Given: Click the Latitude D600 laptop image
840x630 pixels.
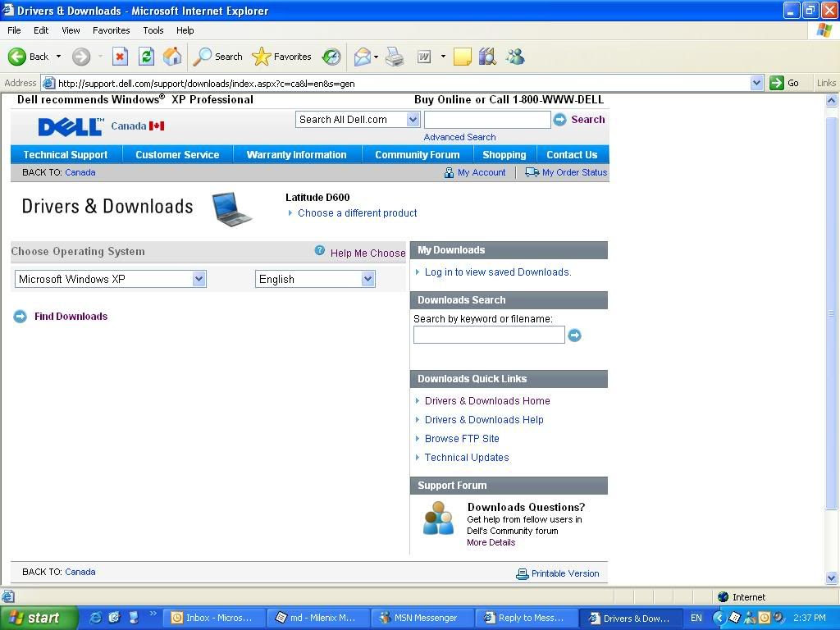Looking at the screenshot, I should (231, 209).
